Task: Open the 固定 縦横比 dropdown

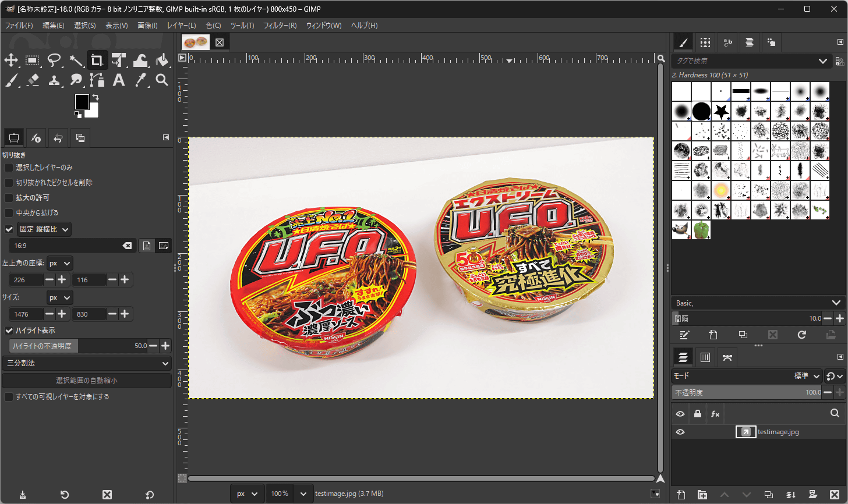Action: click(45, 229)
